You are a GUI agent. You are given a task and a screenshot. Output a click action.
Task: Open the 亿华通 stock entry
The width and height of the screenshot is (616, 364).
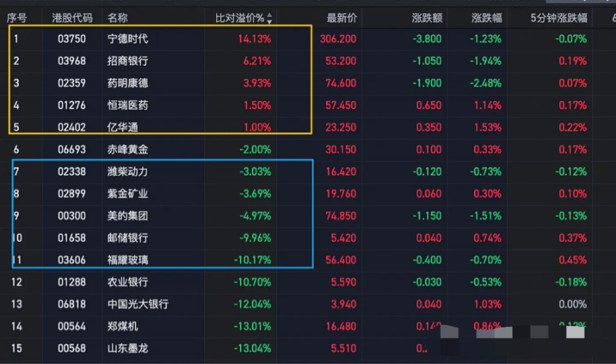pos(122,127)
